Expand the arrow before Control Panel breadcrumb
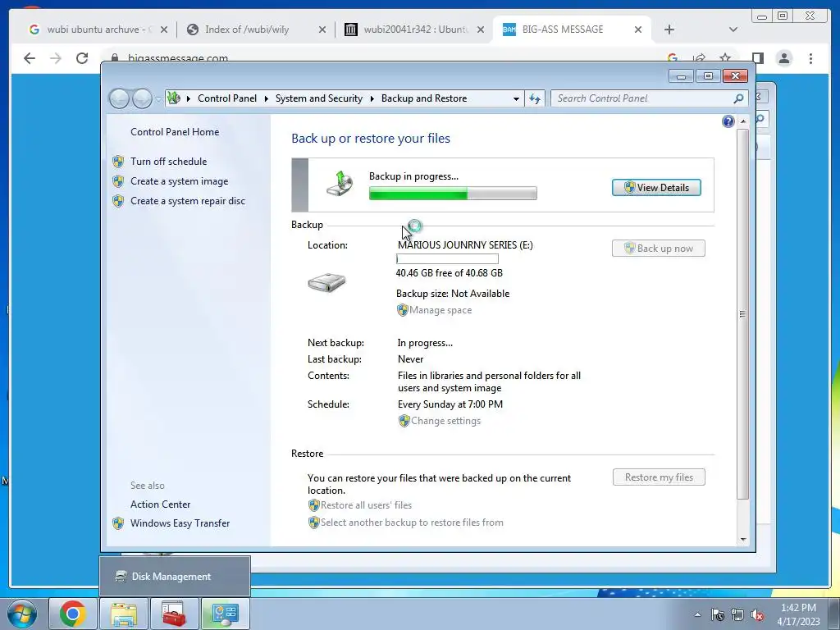This screenshot has width=840, height=630. pos(189,98)
